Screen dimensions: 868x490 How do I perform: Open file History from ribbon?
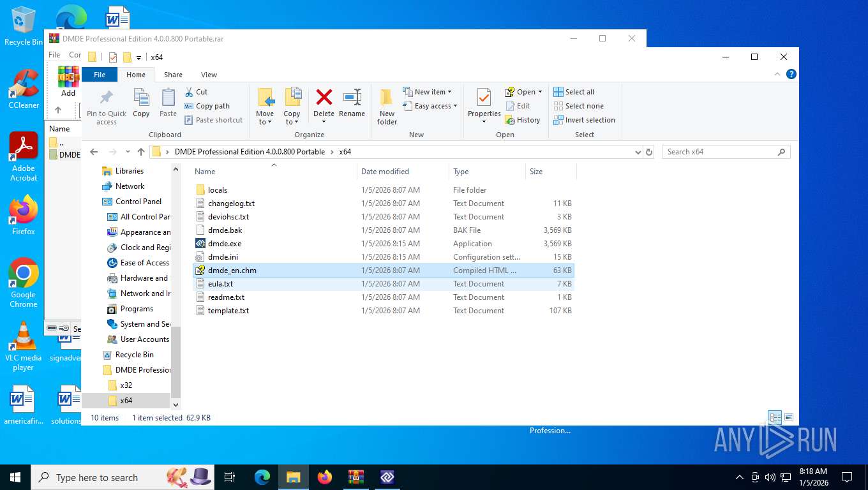pyautogui.click(x=522, y=120)
